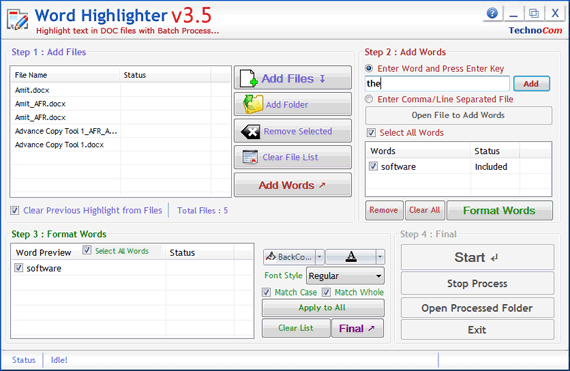Toggle Clear Previous Highlight from Files checkbox
Viewport: 570px width, 371px height.
(15, 210)
